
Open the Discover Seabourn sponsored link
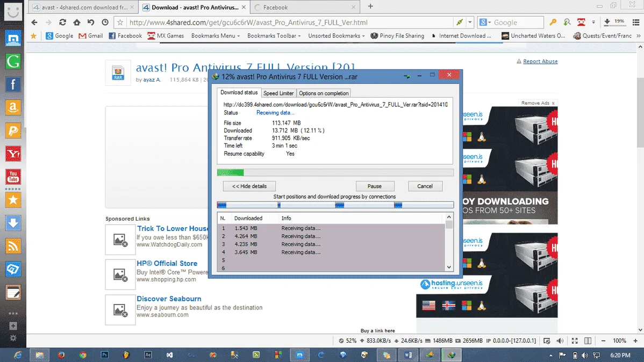click(169, 299)
